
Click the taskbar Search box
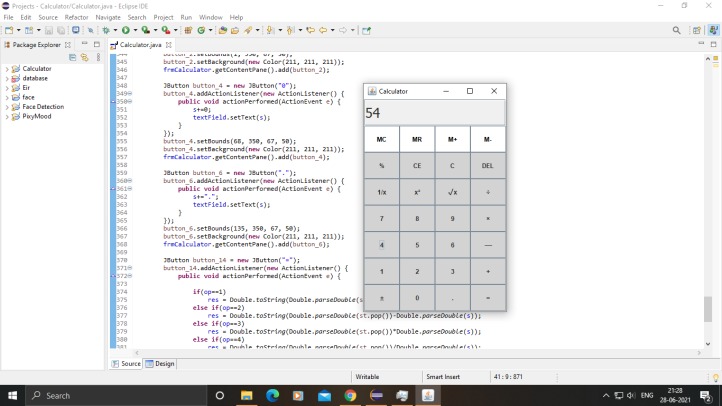click(116, 395)
